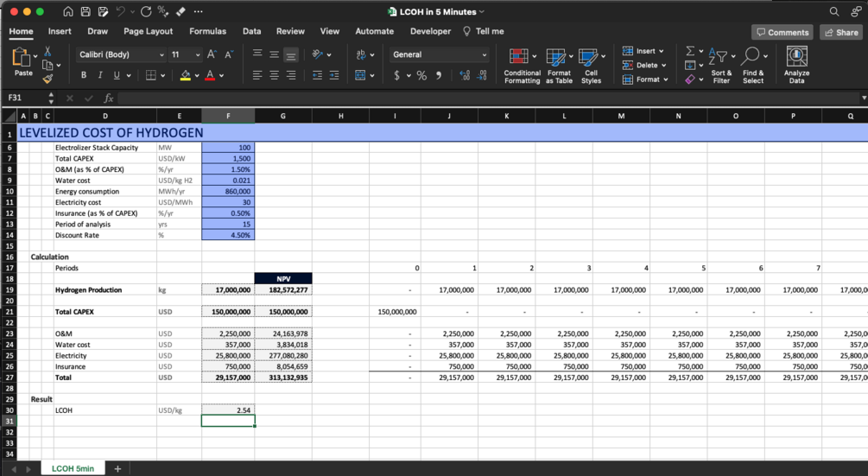Click the Name Box showing F31

coord(27,98)
